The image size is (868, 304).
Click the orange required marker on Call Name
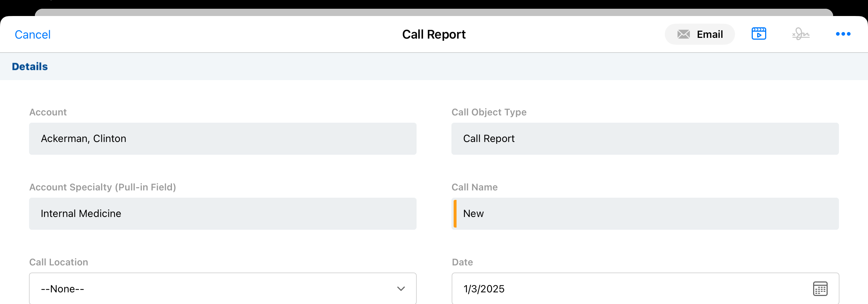(x=455, y=214)
